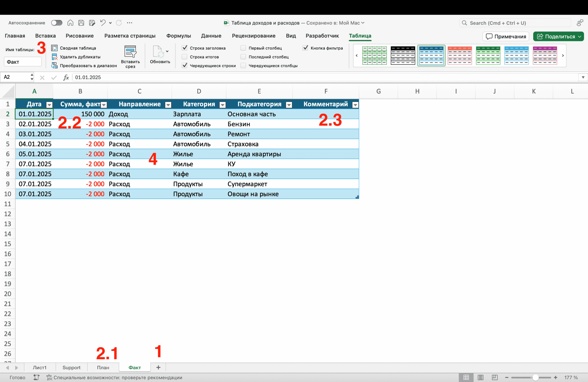Enable Строка итогов checkbox
This screenshot has width=588, height=382.
184,57
